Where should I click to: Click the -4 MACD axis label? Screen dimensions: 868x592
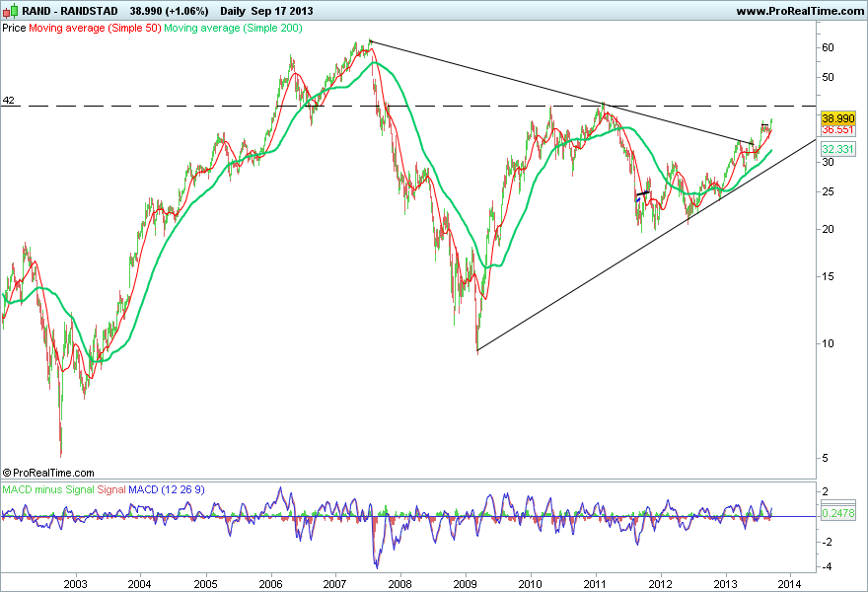(x=827, y=567)
